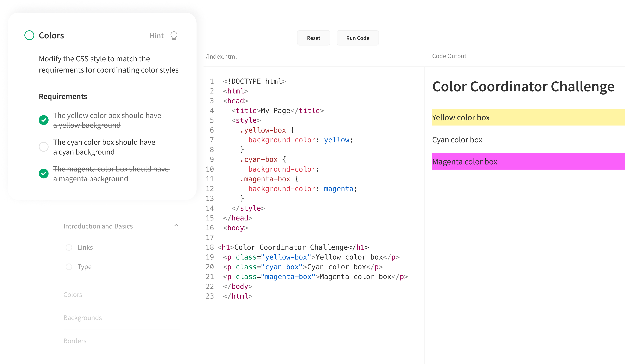
Task: Open the Borders section
Action: tap(75, 340)
